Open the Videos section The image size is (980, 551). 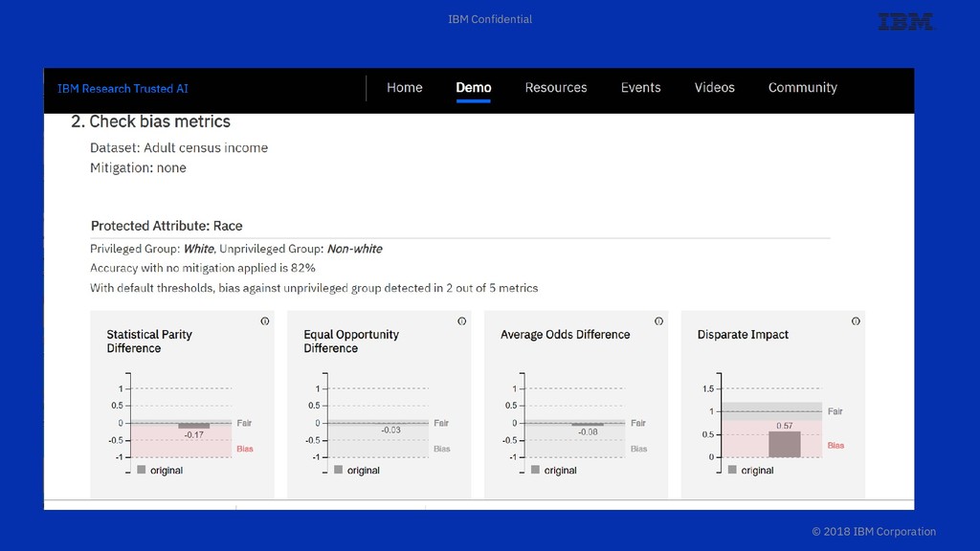714,87
